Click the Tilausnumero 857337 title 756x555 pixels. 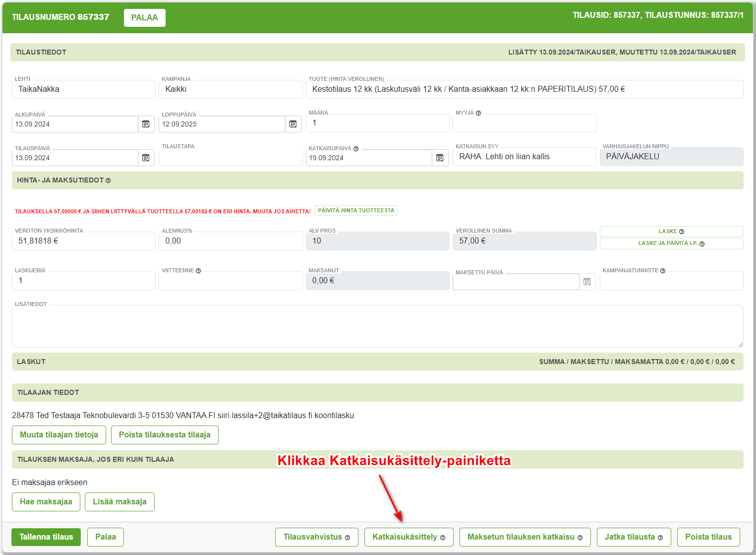pyautogui.click(x=60, y=17)
